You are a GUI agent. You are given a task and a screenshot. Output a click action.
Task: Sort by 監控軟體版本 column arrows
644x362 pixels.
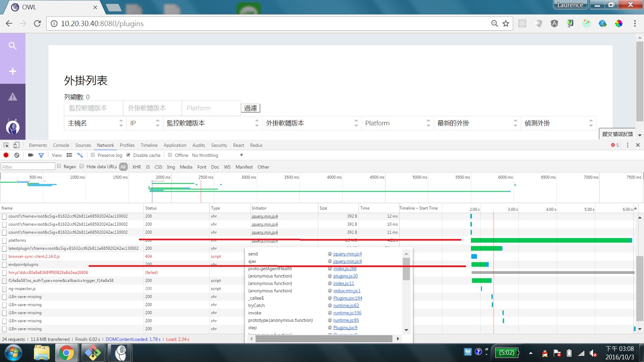pos(257,123)
